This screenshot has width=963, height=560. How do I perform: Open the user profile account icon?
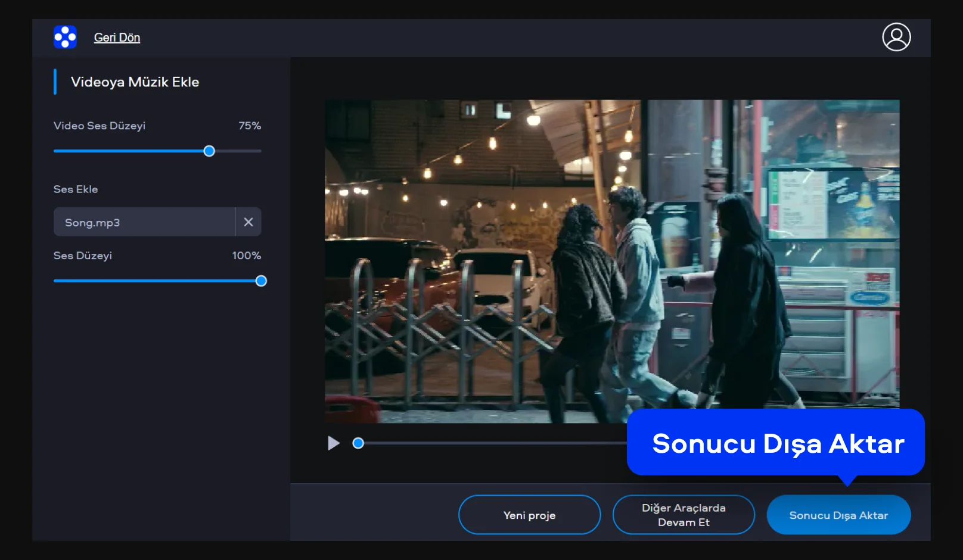(896, 37)
